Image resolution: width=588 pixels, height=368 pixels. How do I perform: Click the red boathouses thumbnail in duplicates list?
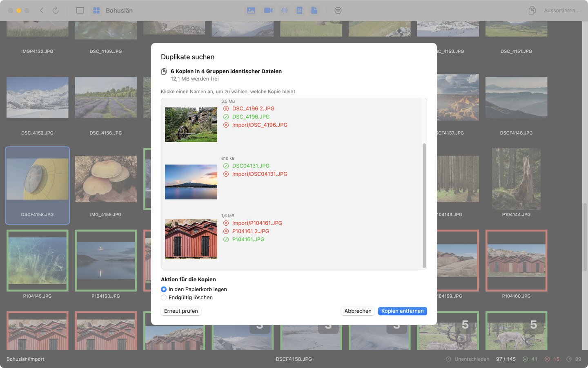[x=191, y=239]
